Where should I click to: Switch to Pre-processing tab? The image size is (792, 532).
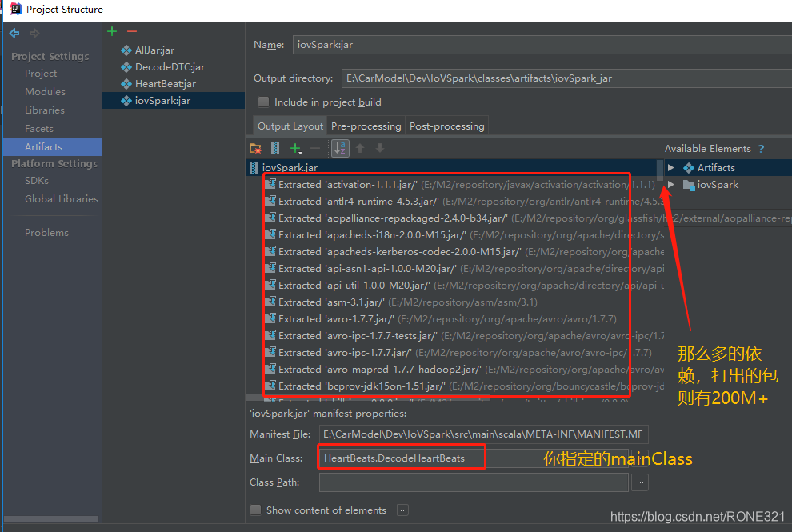(x=366, y=126)
